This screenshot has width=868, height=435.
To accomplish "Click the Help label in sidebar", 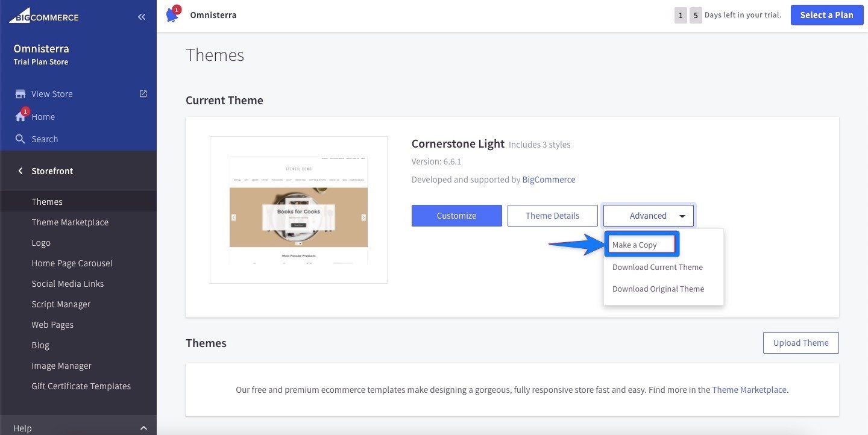I will (x=22, y=428).
